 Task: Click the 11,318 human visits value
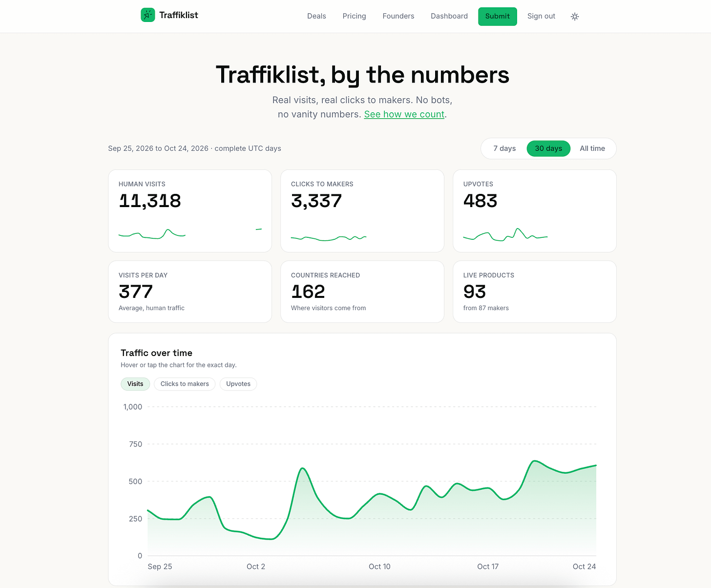pos(150,201)
